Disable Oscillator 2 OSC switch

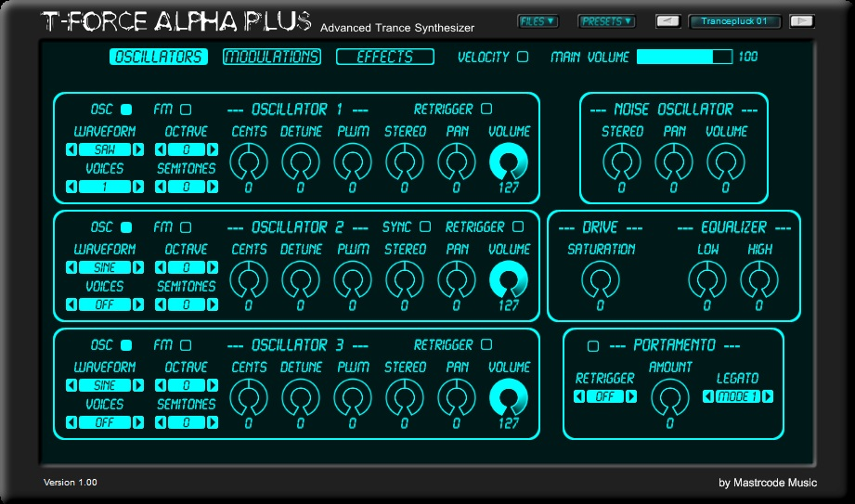pos(126,226)
